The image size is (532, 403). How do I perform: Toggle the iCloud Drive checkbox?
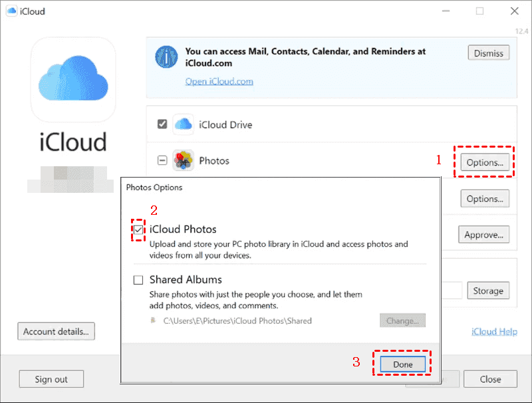coord(162,124)
